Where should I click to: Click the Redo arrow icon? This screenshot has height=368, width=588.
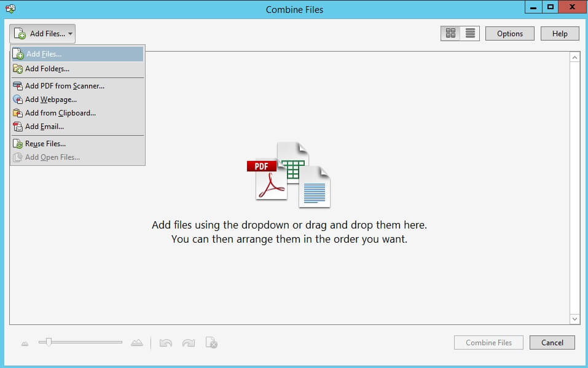(x=189, y=342)
